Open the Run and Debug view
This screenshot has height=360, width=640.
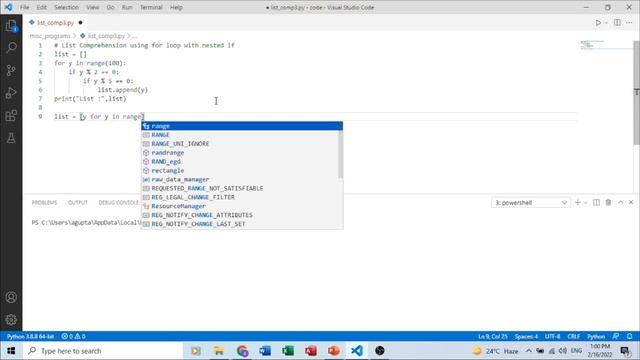point(11,93)
